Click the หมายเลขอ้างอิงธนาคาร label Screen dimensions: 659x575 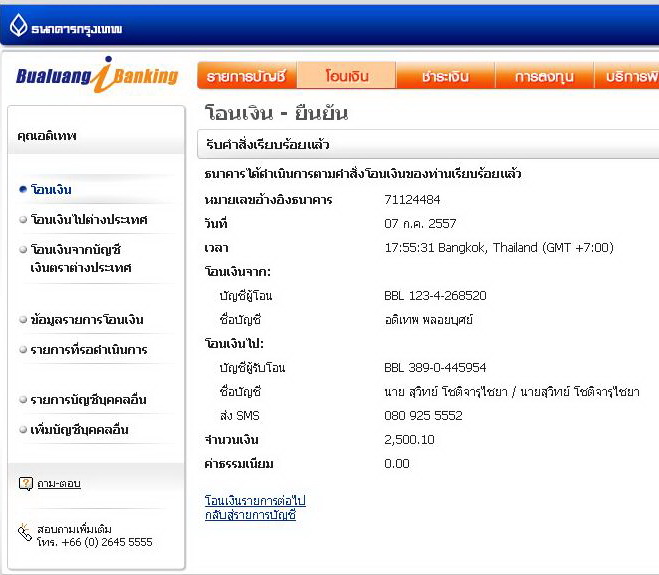[269, 200]
